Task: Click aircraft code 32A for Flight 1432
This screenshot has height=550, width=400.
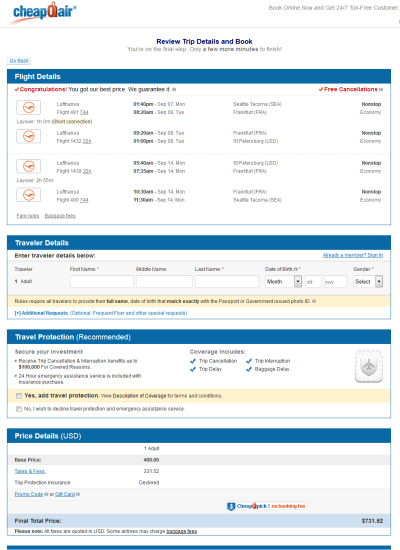Action: tap(87, 141)
